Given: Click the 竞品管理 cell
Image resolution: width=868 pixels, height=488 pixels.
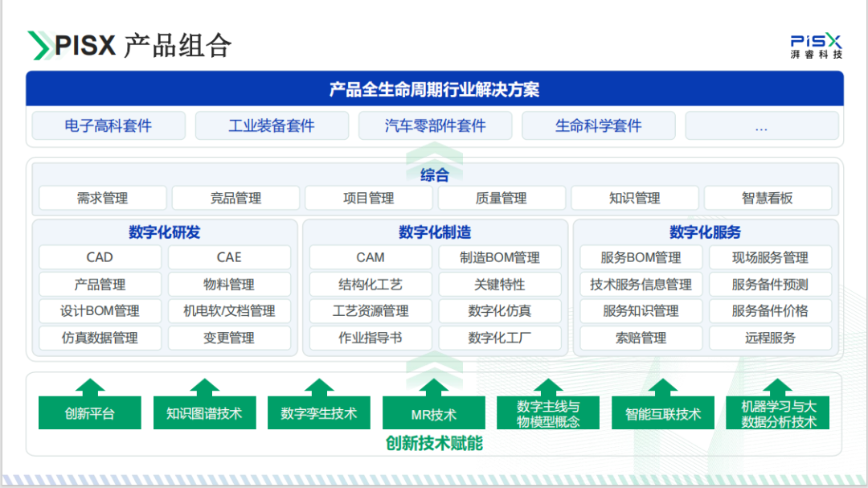Looking at the screenshot, I should pyautogui.click(x=235, y=198).
